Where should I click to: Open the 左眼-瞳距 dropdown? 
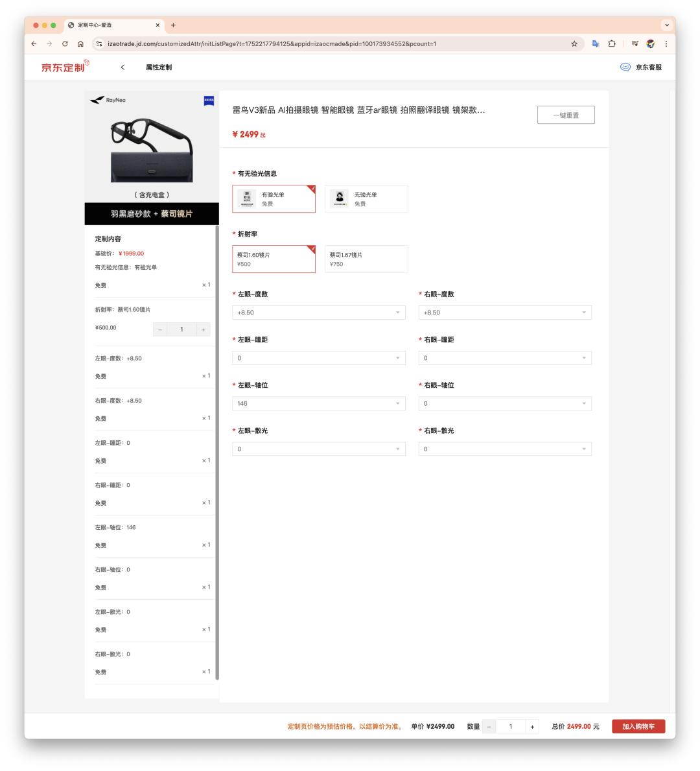coord(318,358)
